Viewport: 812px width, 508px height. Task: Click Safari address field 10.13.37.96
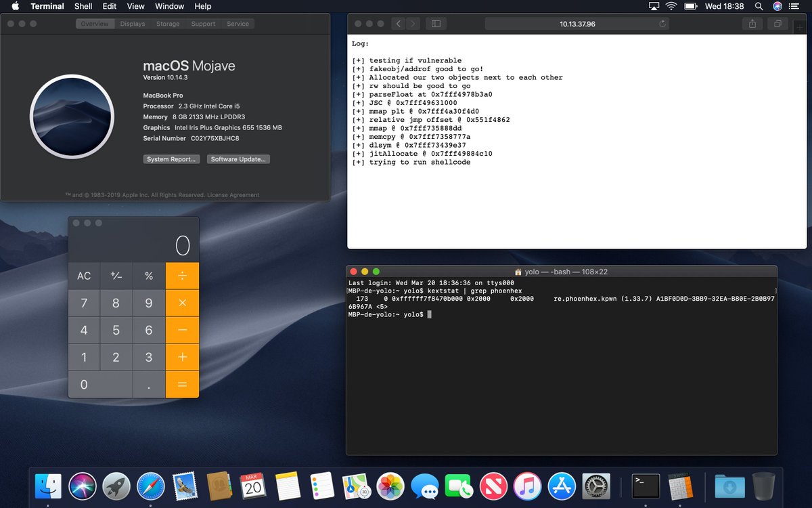(577, 24)
